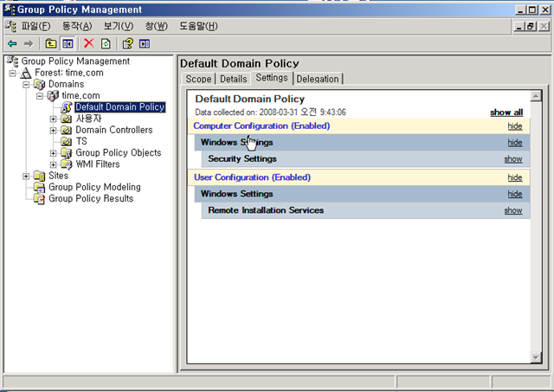This screenshot has width=554, height=392.
Task: Collapse the Forest: time.com node
Action: 12,73
